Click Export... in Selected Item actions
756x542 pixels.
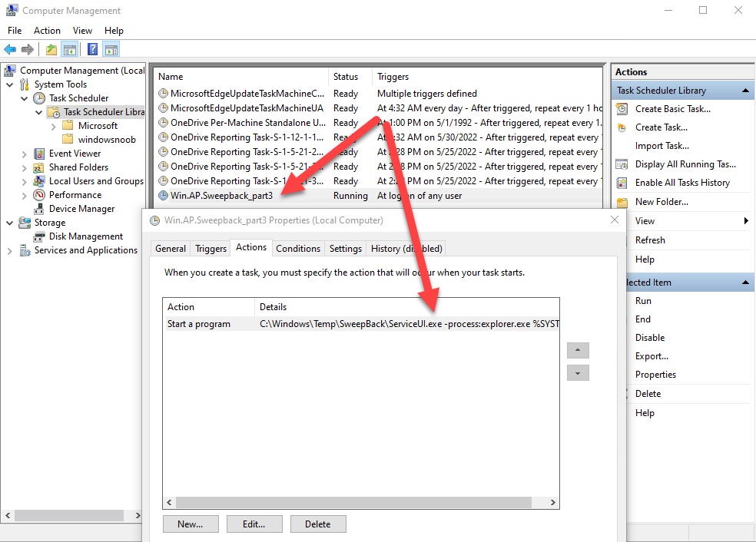pyautogui.click(x=652, y=356)
